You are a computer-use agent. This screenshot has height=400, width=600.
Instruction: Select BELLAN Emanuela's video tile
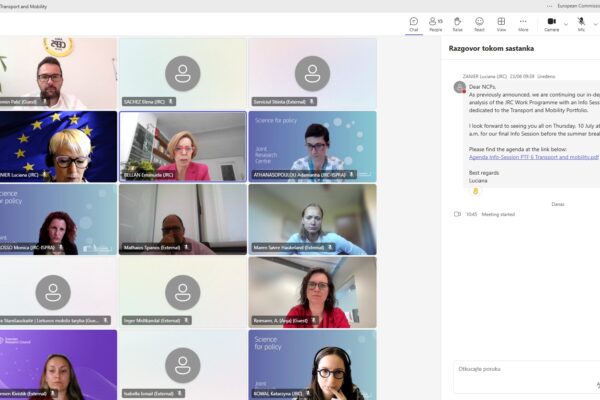click(182, 146)
